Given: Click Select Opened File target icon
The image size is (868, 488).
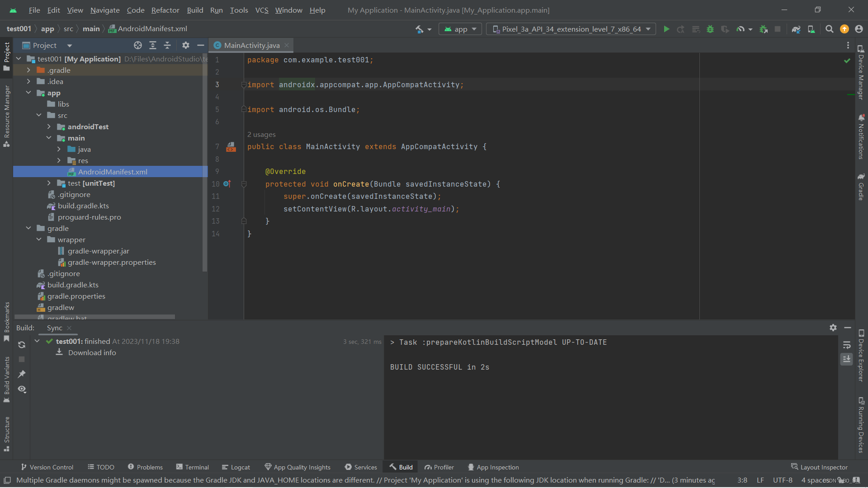Looking at the screenshot, I should pos(138,45).
